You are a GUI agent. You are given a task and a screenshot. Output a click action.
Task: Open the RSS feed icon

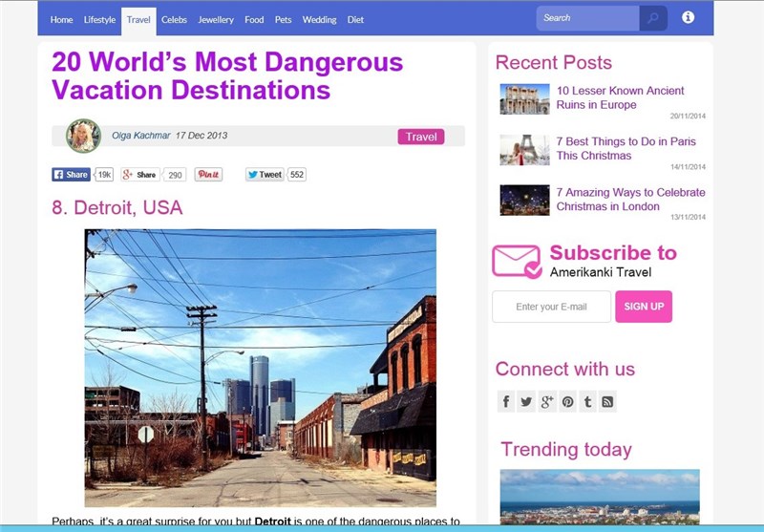(x=607, y=402)
